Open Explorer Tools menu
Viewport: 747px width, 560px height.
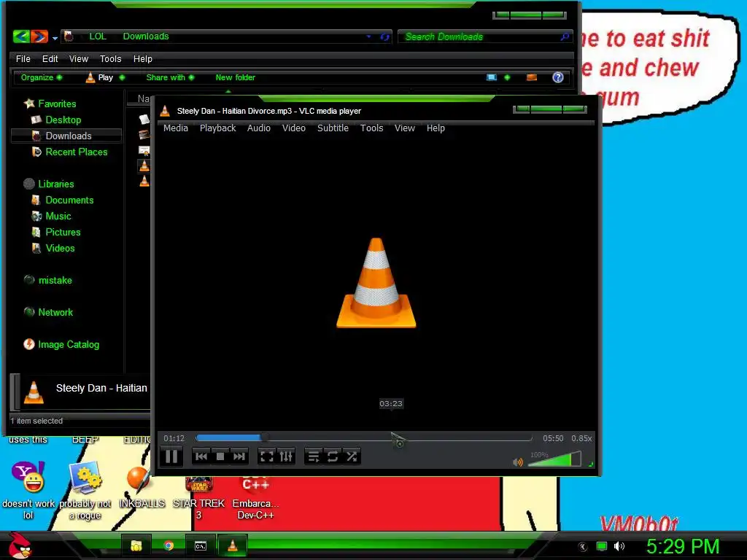pos(111,58)
